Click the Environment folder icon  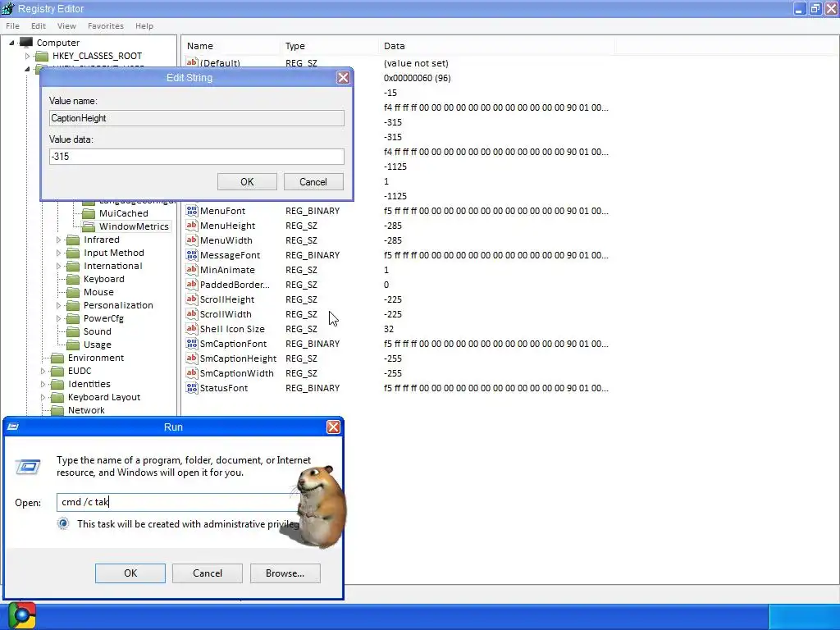pos(57,358)
